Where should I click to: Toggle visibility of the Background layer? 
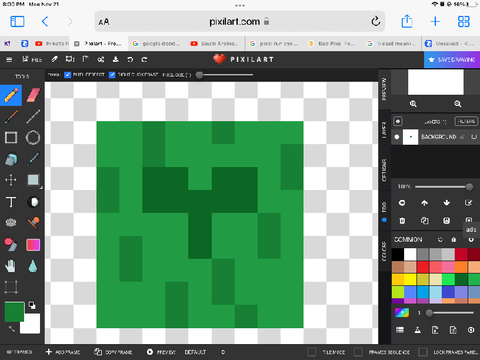click(x=397, y=137)
